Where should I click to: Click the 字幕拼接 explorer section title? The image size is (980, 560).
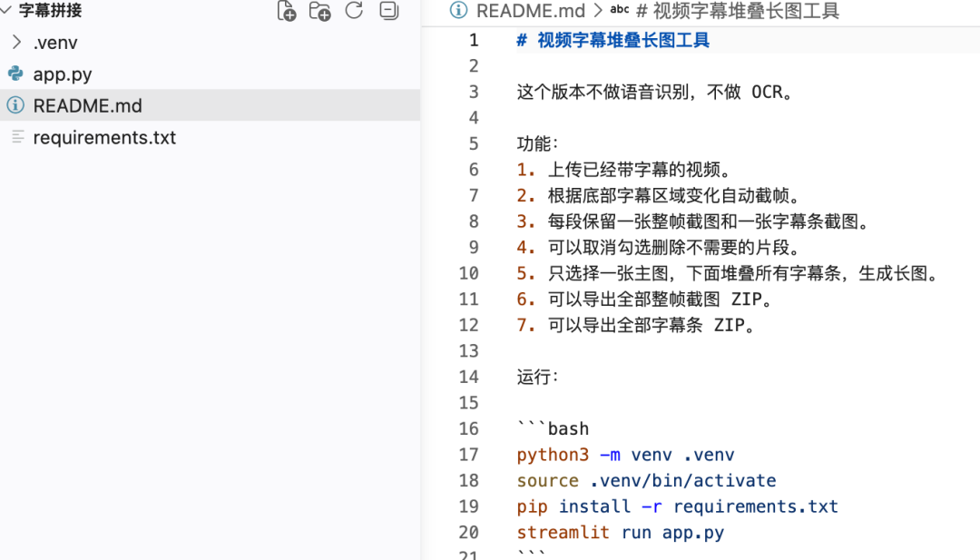point(50,10)
